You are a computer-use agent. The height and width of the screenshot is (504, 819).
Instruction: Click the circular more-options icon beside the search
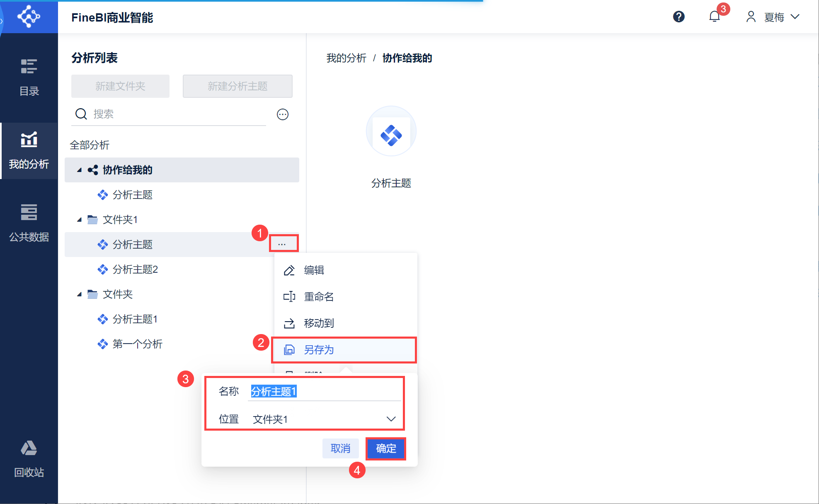click(283, 114)
